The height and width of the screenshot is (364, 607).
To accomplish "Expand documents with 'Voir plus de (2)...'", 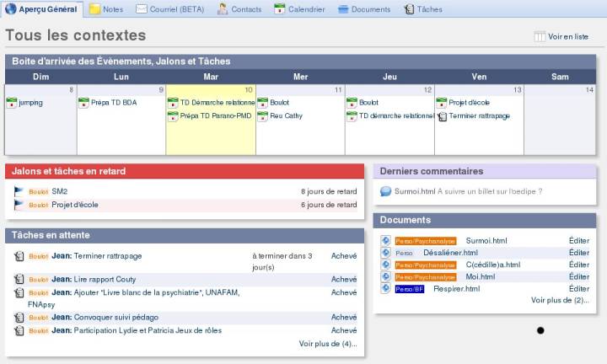I will tap(560, 300).
